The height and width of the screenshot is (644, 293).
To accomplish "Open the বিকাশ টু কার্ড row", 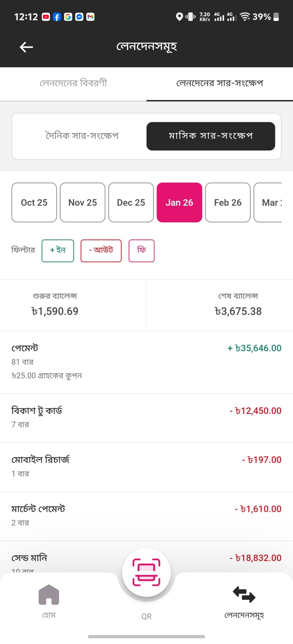I will [x=146, y=418].
